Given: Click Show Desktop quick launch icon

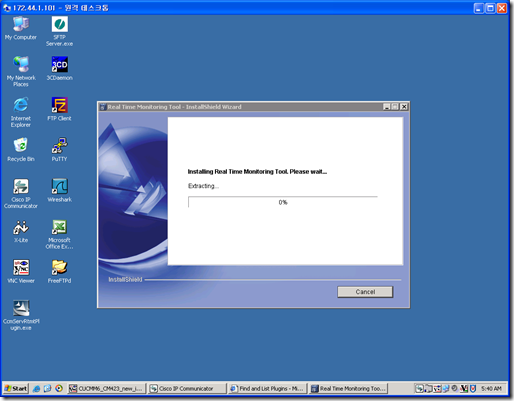Looking at the screenshot, I should [x=48, y=389].
